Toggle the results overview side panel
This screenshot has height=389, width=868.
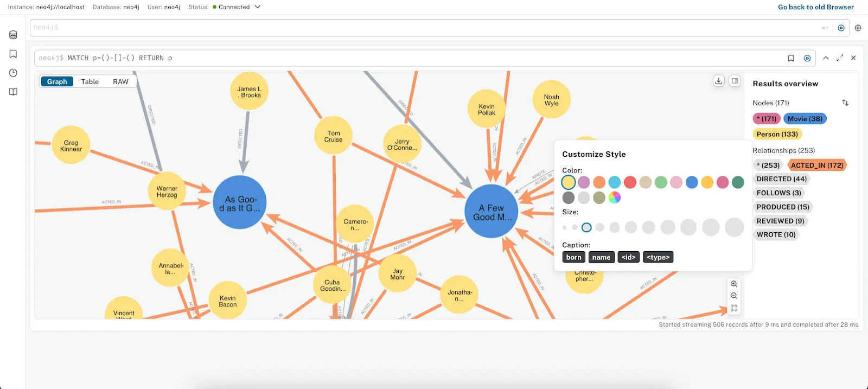[735, 81]
